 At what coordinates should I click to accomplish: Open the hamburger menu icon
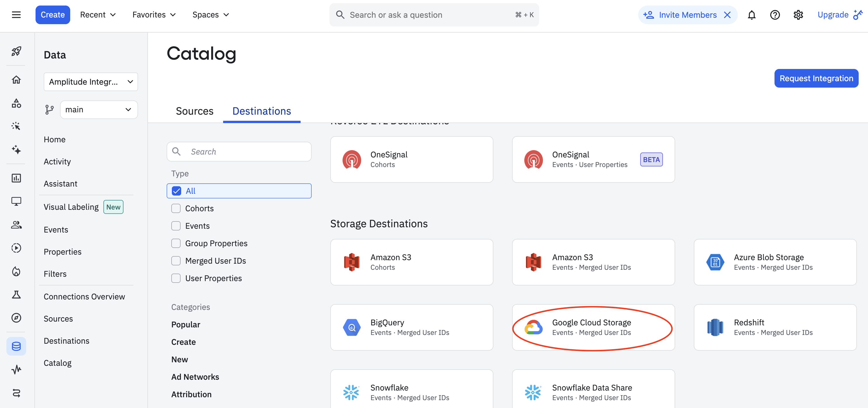[16, 15]
